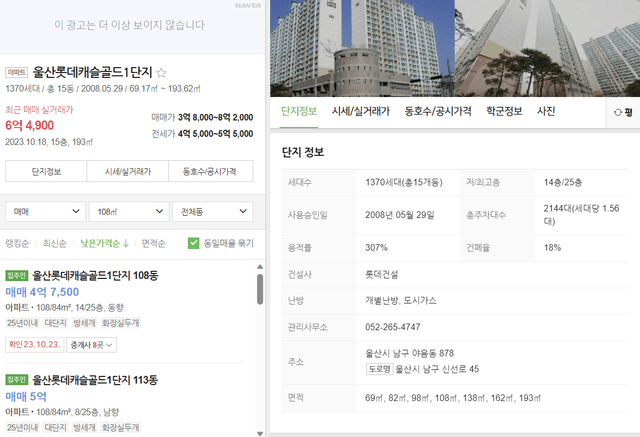
Task: Click the 방세개 tag on 113동 listing
Action: click(x=84, y=427)
